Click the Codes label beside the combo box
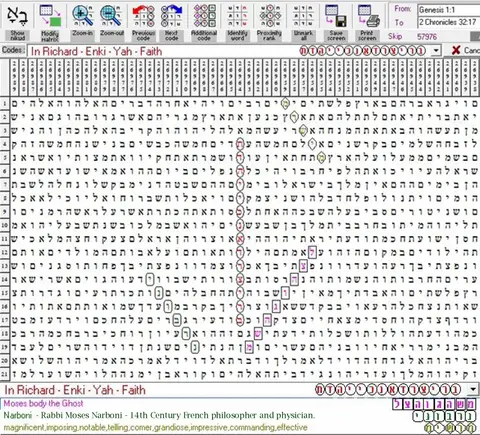This screenshot has height=435, width=480. [x=13, y=50]
